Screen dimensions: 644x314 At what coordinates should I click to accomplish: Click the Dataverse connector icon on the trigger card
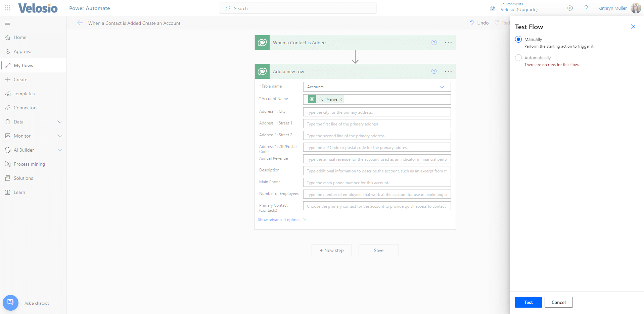[262, 43]
